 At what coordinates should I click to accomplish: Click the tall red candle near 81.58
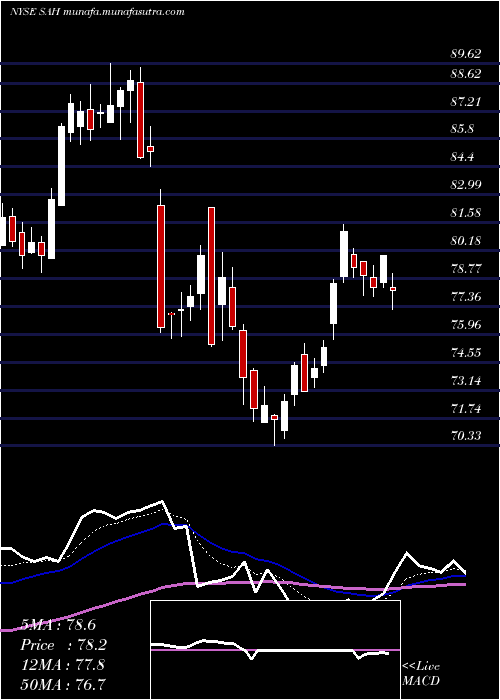click(x=211, y=276)
